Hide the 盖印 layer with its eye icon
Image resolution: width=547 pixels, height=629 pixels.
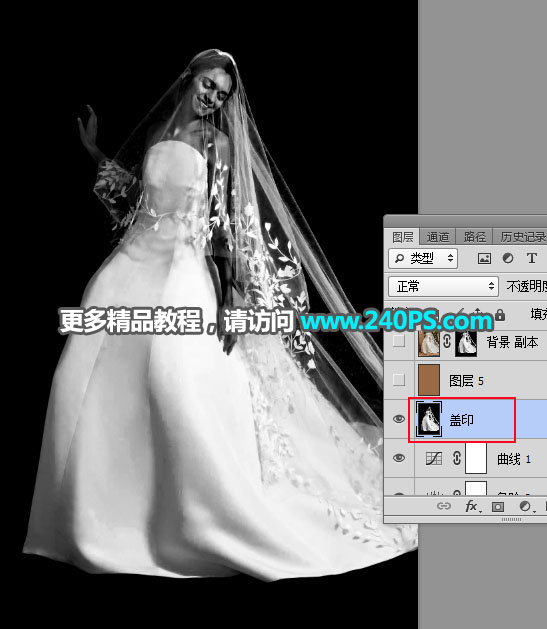tap(399, 419)
